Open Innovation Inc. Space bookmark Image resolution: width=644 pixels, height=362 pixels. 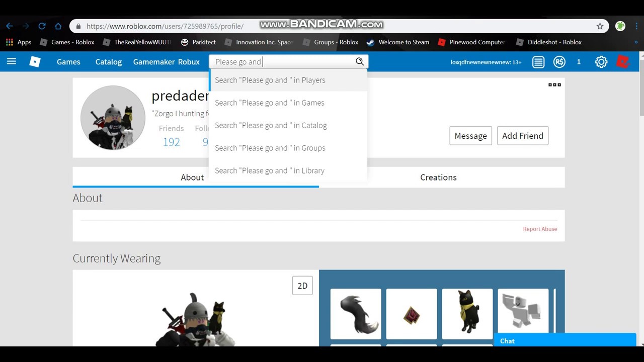259,42
